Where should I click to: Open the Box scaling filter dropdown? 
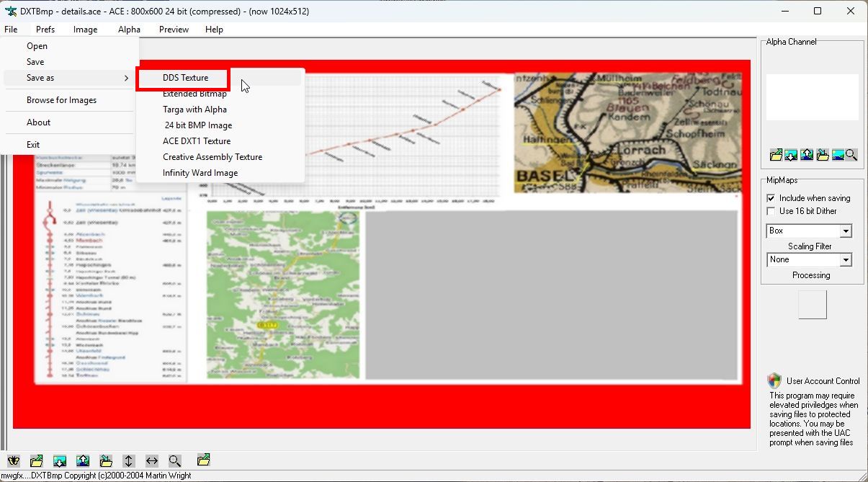[x=846, y=231]
